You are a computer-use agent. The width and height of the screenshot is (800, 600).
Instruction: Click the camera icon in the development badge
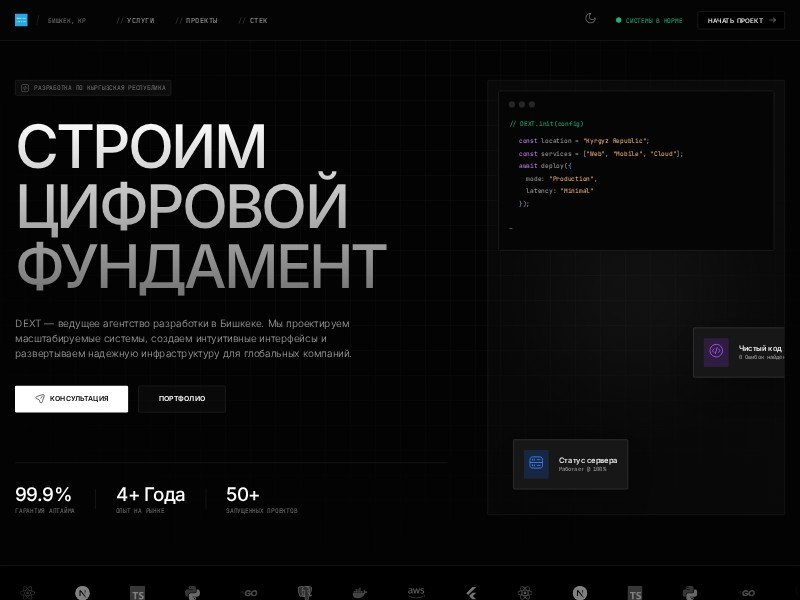click(x=24, y=88)
